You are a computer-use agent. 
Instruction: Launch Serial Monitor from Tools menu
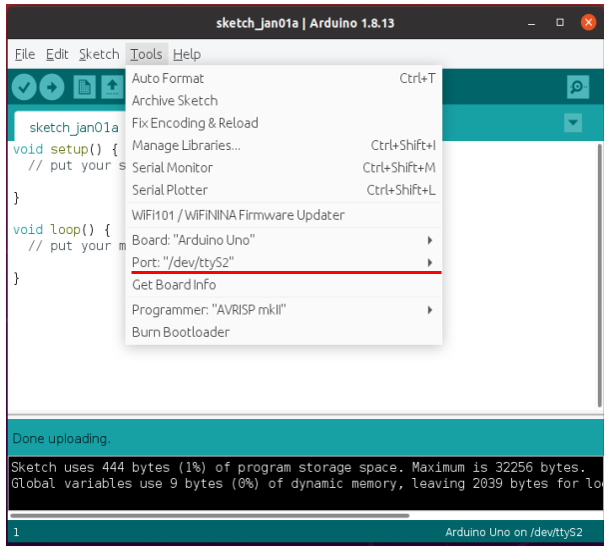(284, 168)
